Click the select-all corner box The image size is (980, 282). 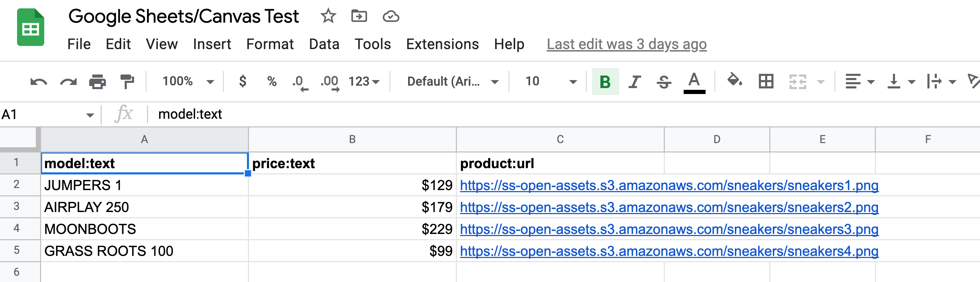[20, 139]
